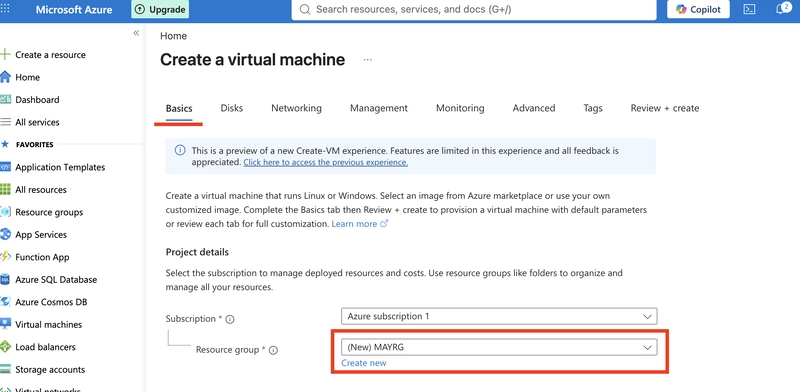Click the Azure SQL Database icon
The image size is (800, 392).
point(5,279)
